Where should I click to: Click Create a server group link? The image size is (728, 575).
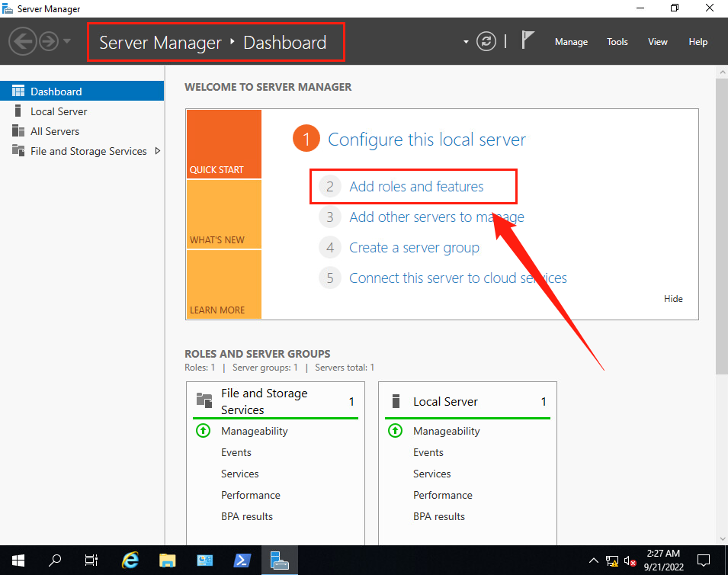pos(414,247)
